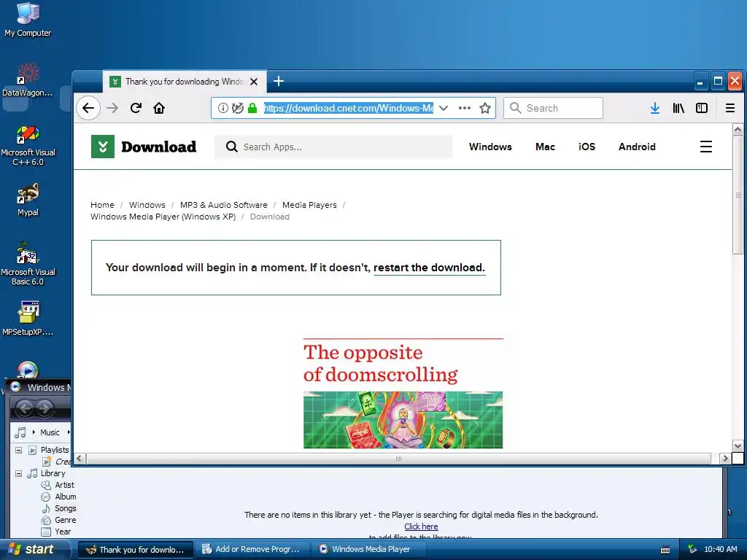This screenshot has width=747, height=560.
Task: Open the Windows category on CNET
Action: [x=490, y=147]
